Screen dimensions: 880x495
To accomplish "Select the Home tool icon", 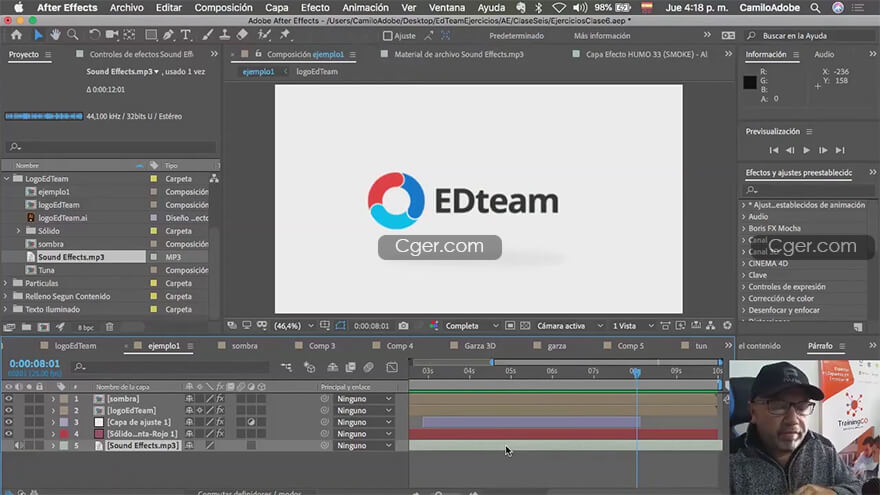I will [x=16, y=35].
